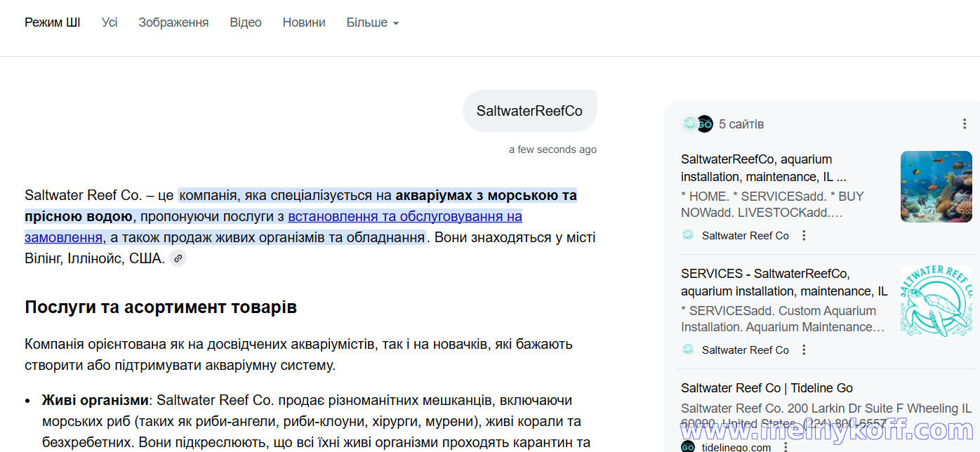Switch to the Режим ШІ tab
The image size is (980, 452).
53,22
